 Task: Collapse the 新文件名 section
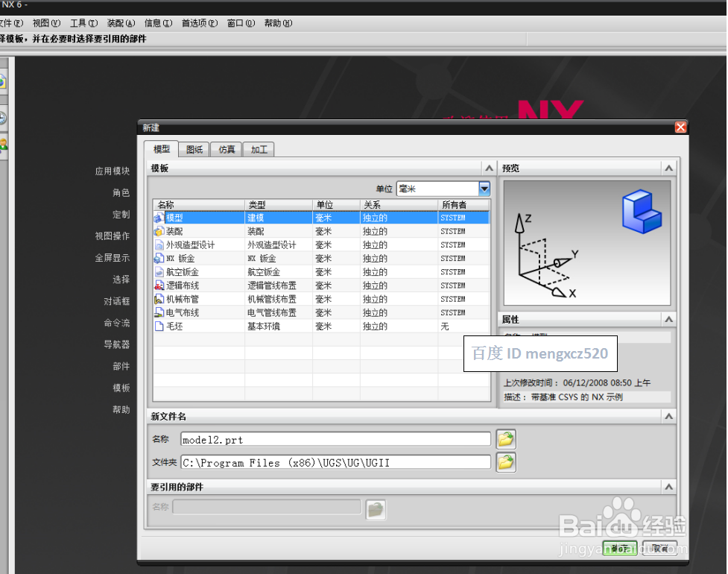pos(668,416)
